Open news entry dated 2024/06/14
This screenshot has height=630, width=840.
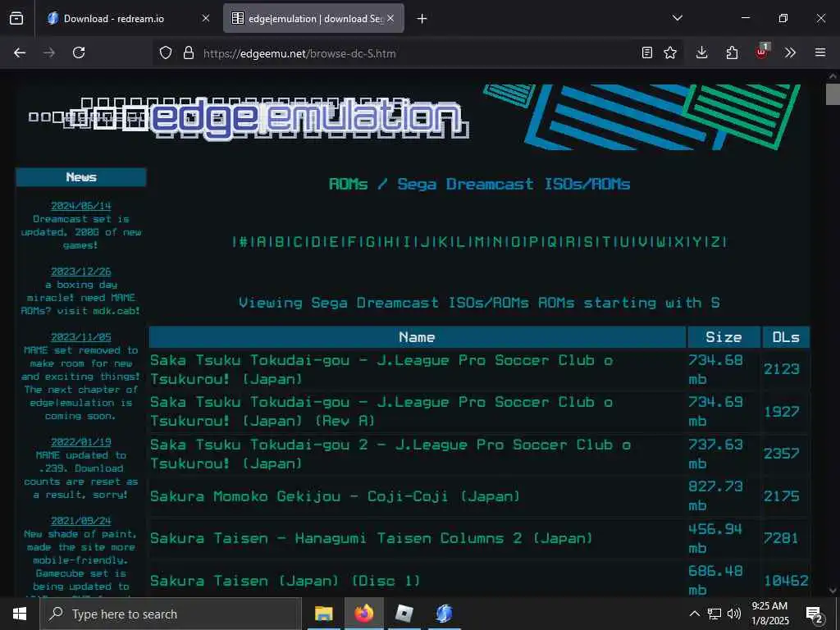pos(81,206)
